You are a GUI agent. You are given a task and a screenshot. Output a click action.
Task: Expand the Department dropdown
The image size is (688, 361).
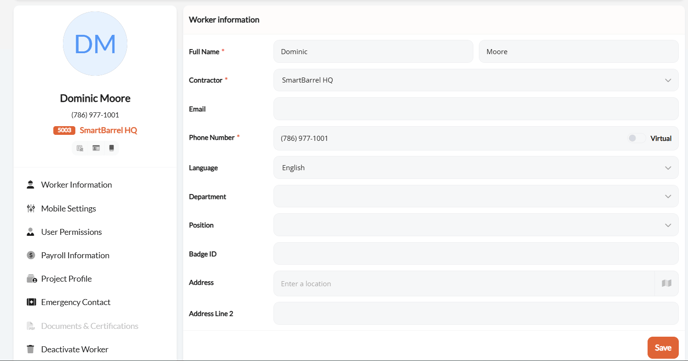point(476,197)
